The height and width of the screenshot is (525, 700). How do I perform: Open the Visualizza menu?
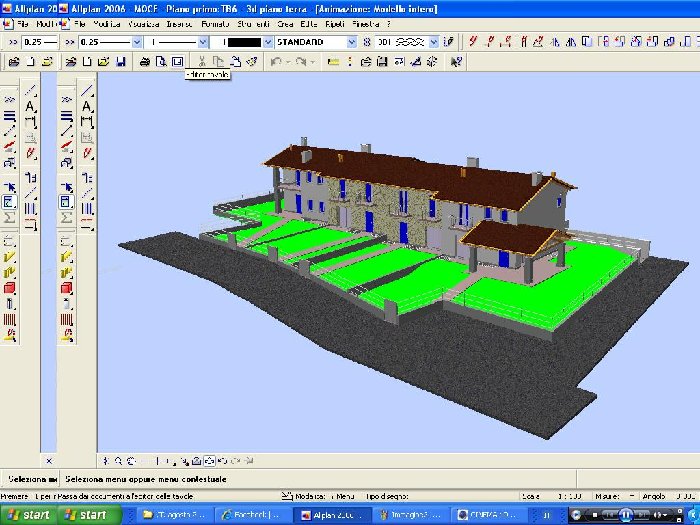point(143,24)
